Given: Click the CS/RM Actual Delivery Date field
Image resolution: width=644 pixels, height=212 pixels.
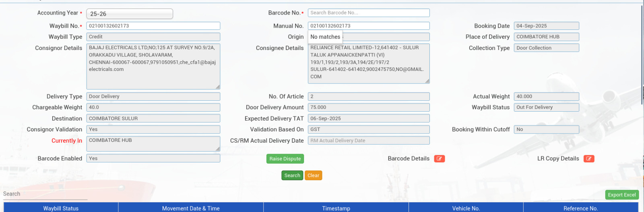Looking at the screenshot, I should 368,141.
